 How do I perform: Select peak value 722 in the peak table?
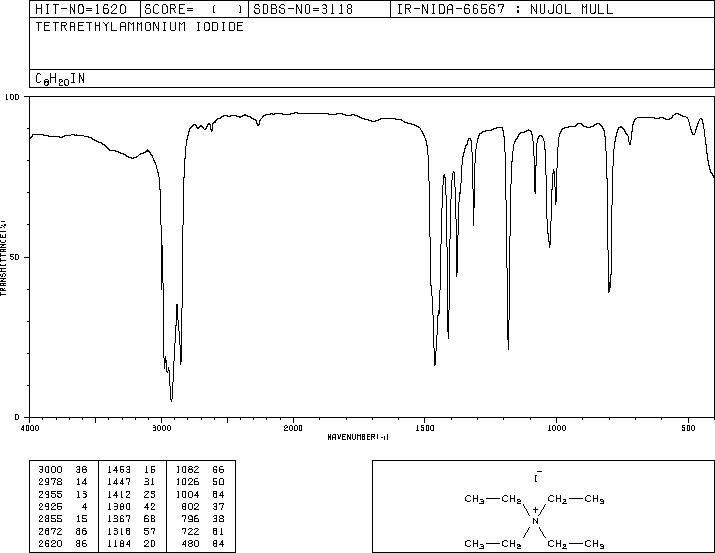(x=190, y=531)
